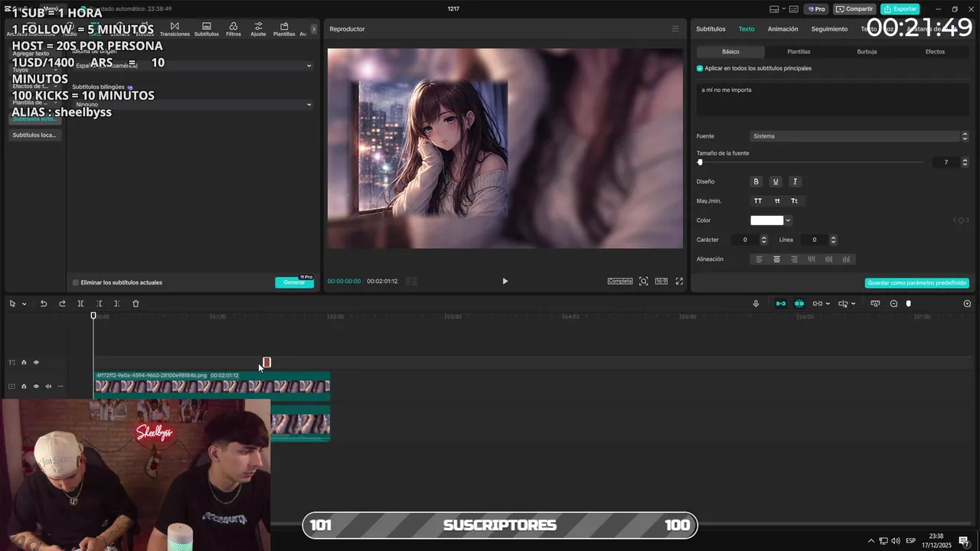Open system volume icon in taskbar

click(896, 541)
